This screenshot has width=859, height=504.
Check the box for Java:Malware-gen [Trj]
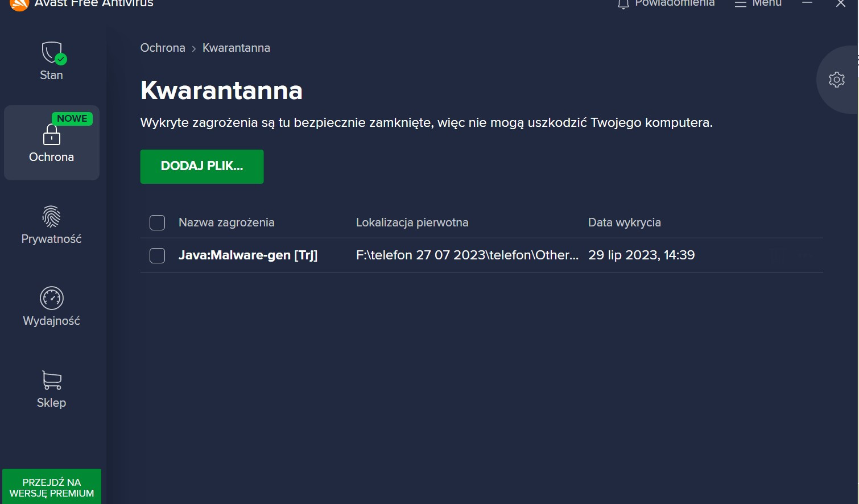(x=157, y=255)
